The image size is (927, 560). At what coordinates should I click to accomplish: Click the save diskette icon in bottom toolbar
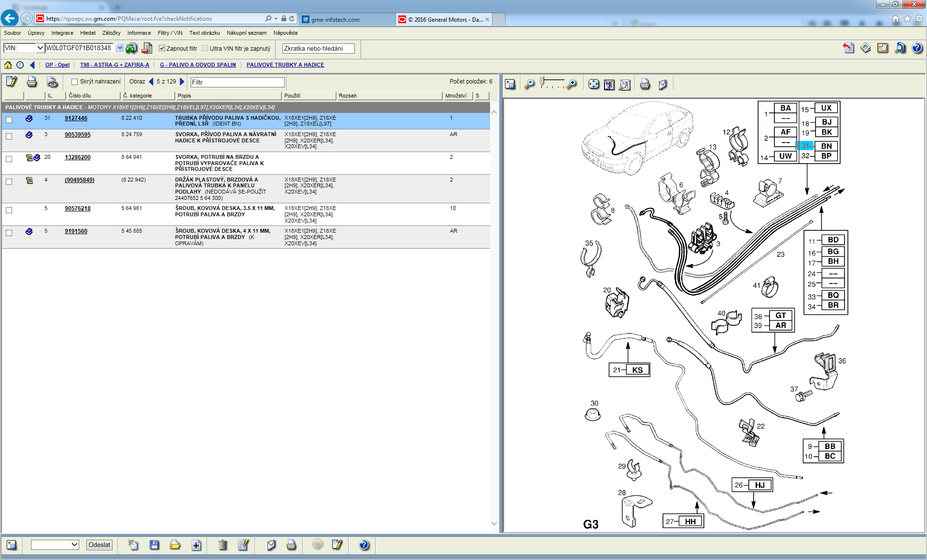tap(154, 545)
